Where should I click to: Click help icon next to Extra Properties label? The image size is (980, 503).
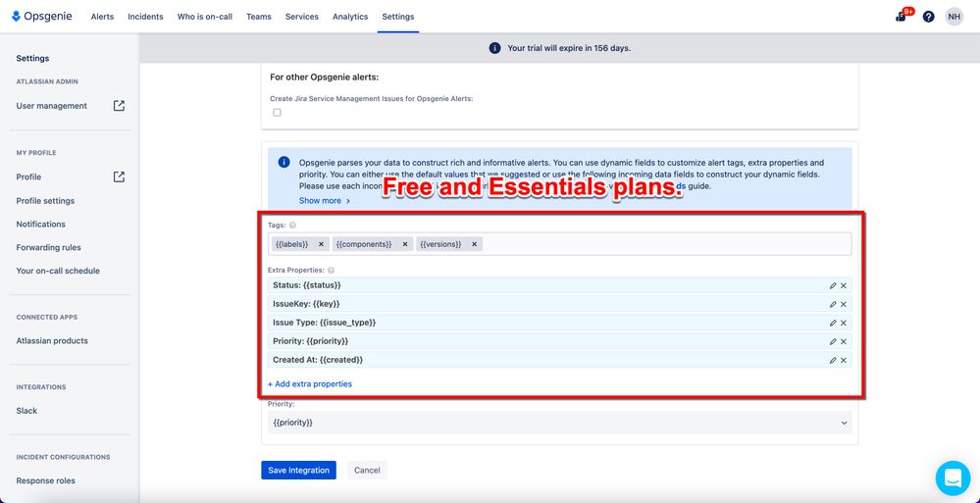(x=331, y=270)
